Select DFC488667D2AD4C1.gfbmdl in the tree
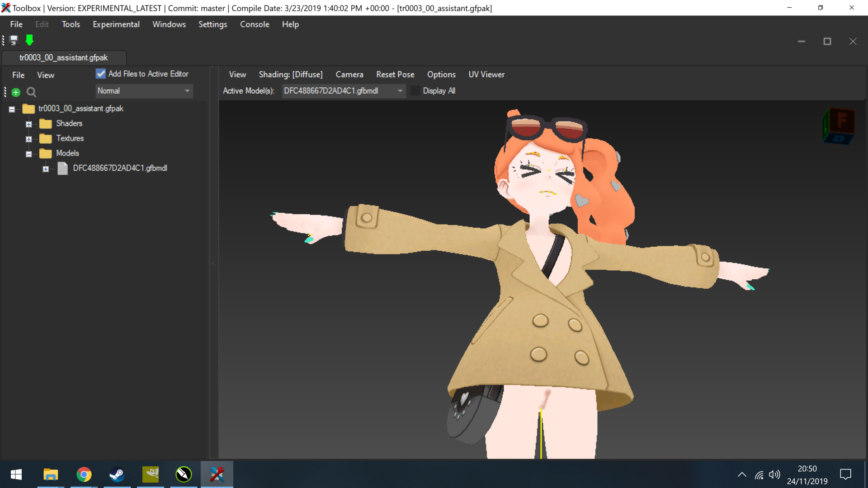The image size is (868, 488). coord(120,168)
